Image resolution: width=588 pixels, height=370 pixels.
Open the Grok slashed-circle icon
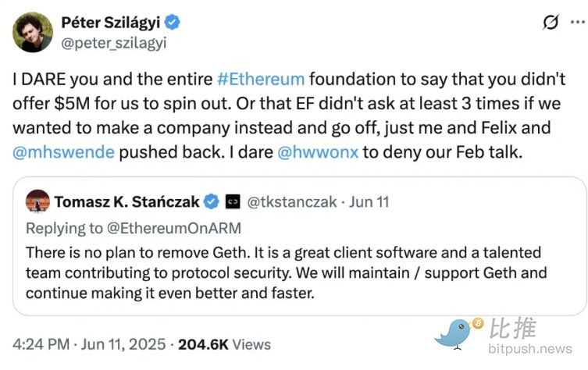551,22
